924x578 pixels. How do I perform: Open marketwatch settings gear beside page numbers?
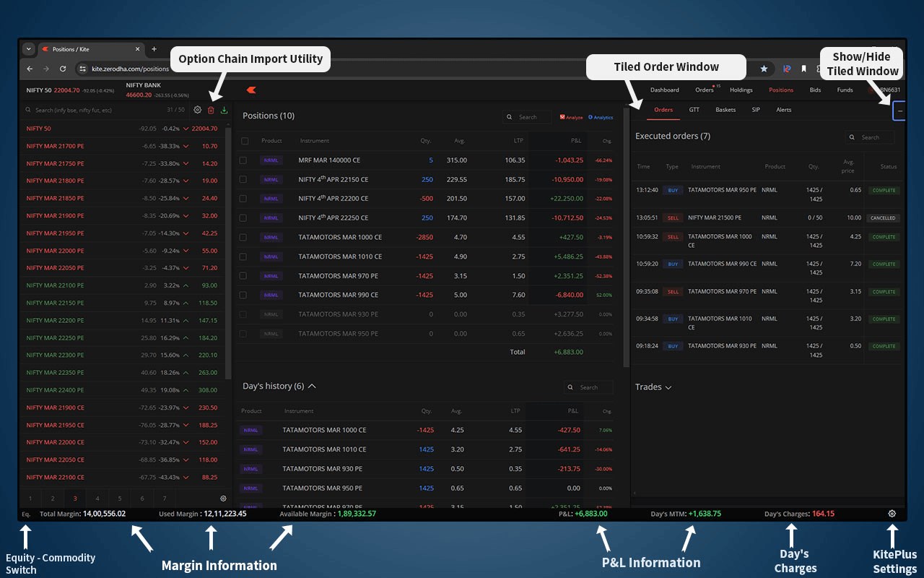[223, 499]
